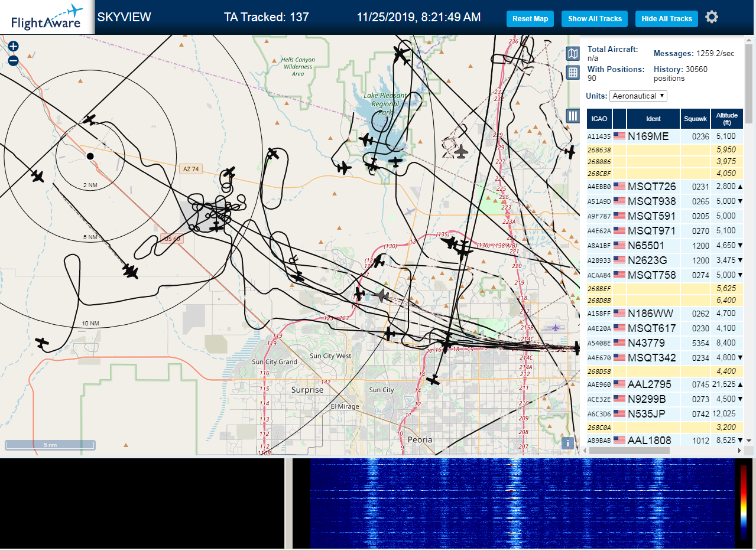Image resolution: width=756 pixels, height=551 pixels.
Task: Select aircraft row N43779
Action: (x=664, y=343)
